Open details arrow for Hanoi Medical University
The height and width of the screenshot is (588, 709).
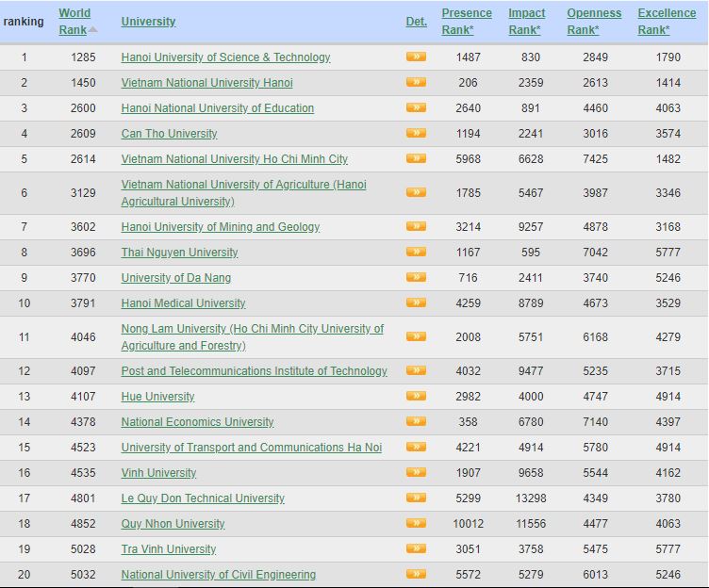[x=416, y=302]
